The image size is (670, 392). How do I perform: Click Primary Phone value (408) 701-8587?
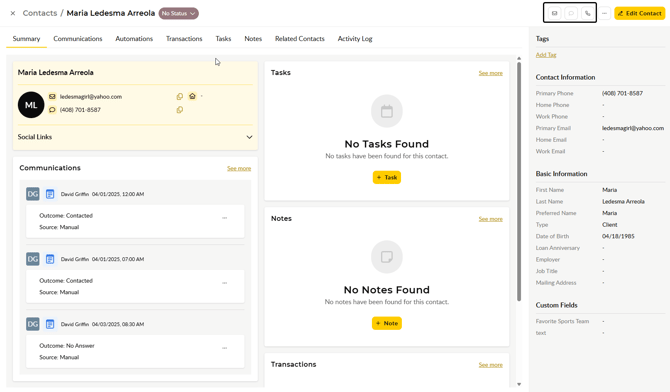[622, 93]
